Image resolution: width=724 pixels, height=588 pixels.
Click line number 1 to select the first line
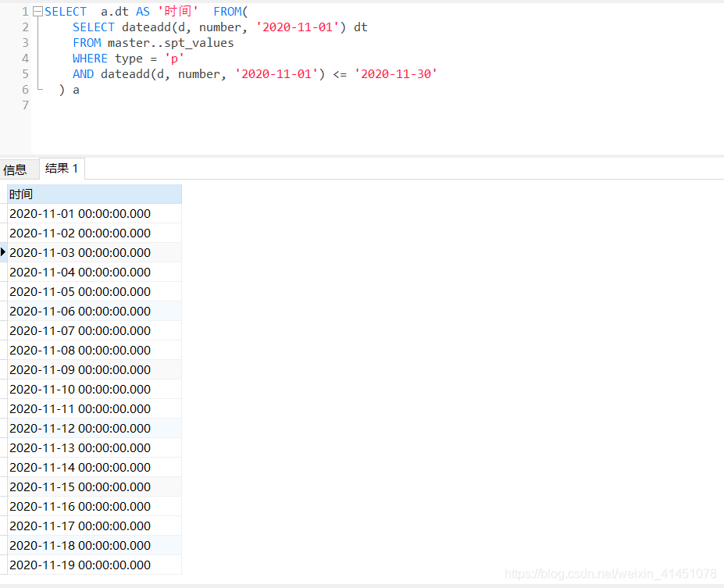[x=25, y=11]
